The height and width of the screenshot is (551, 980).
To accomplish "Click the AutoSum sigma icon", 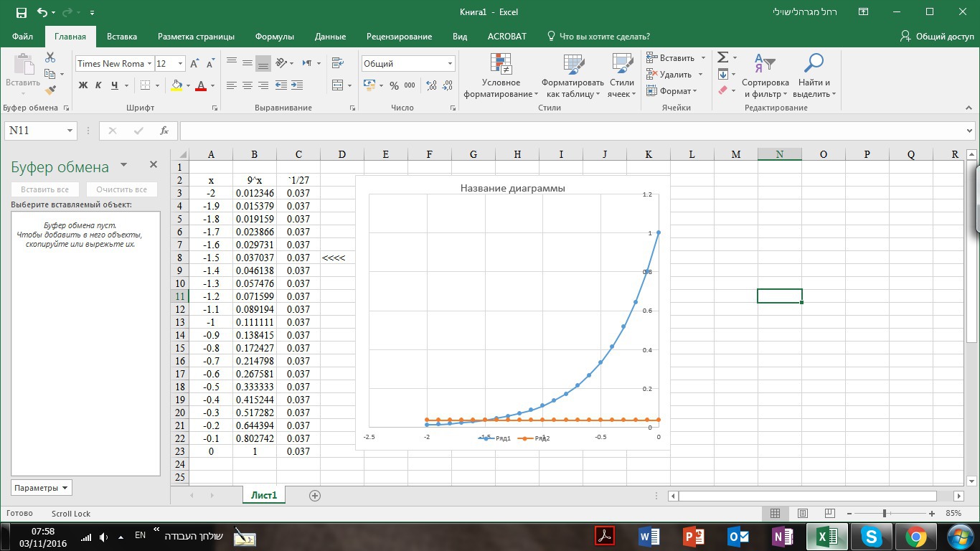I will tap(723, 57).
